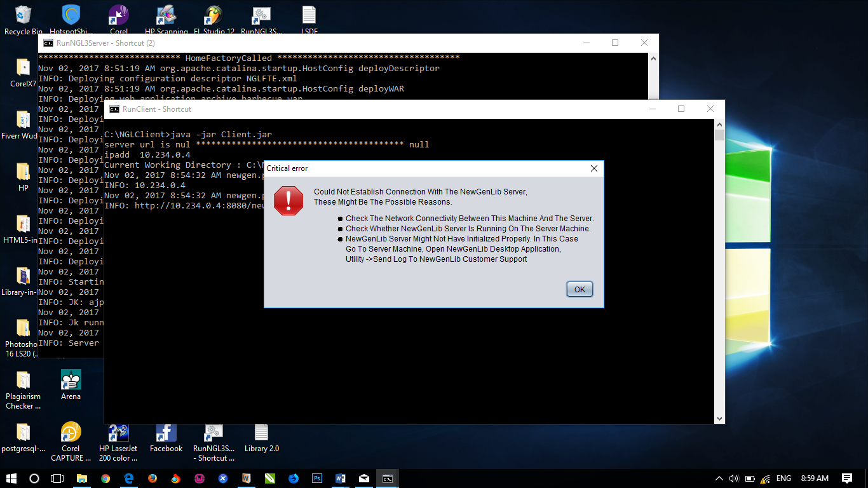Open Task View from the taskbar
Screen dimensions: 868x488
(57, 478)
